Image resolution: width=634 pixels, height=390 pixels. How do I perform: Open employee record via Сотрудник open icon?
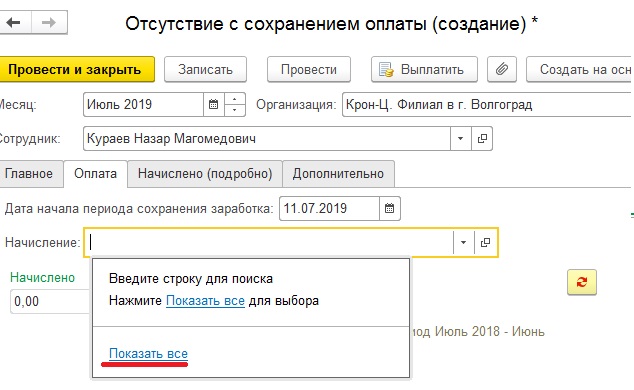(482, 139)
